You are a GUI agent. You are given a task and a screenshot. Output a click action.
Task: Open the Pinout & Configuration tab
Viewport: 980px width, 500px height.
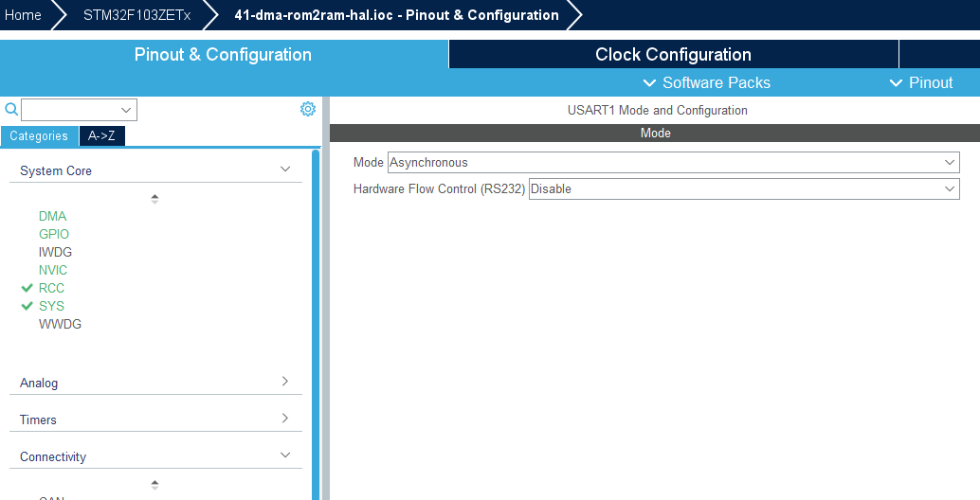pos(223,54)
